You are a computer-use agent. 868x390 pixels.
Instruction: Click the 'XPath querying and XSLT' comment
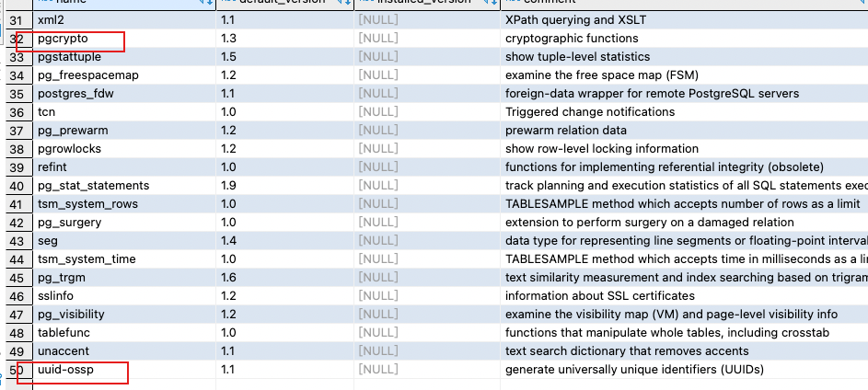(x=576, y=20)
